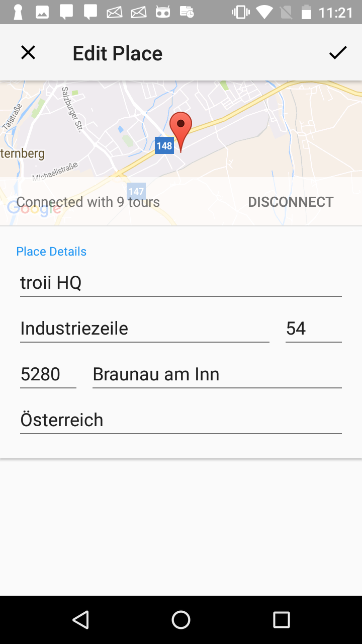The height and width of the screenshot is (644, 362).
Task: Edit the country field 'Österreich'
Action: 180,420
